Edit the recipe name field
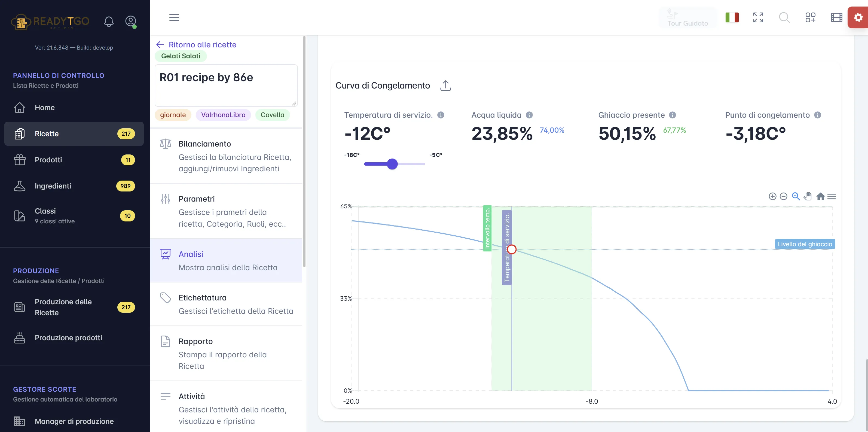This screenshot has height=432, width=868. [226, 86]
